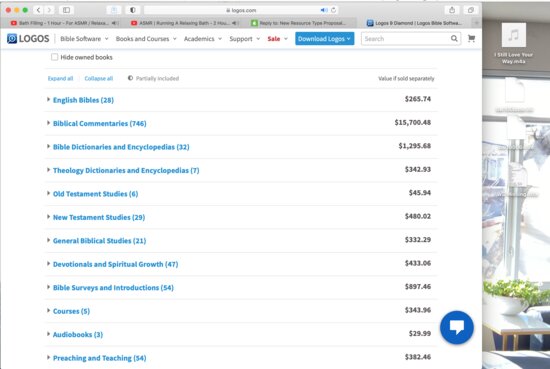The image size is (550, 369).
Task: Mute the Bath Filling tab audio
Action: click(114, 23)
